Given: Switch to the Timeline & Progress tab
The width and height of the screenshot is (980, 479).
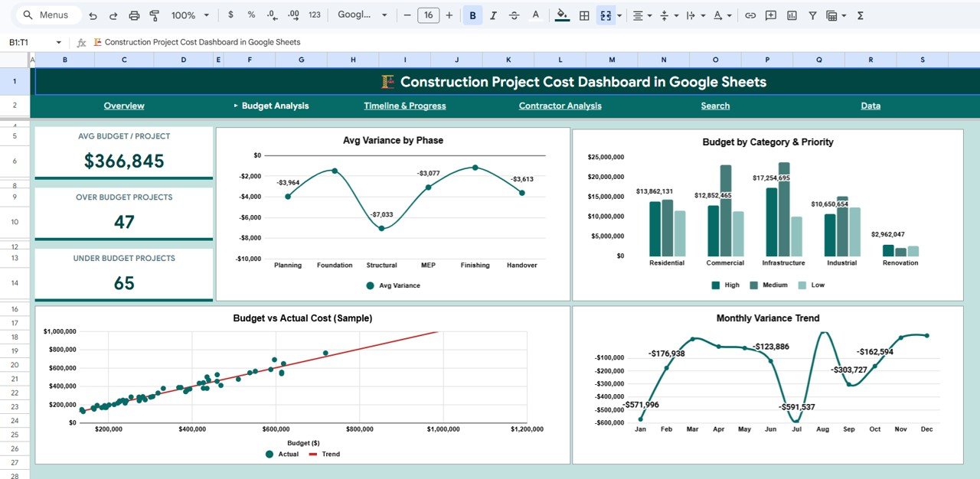Looking at the screenshot, I should [404, 106].
